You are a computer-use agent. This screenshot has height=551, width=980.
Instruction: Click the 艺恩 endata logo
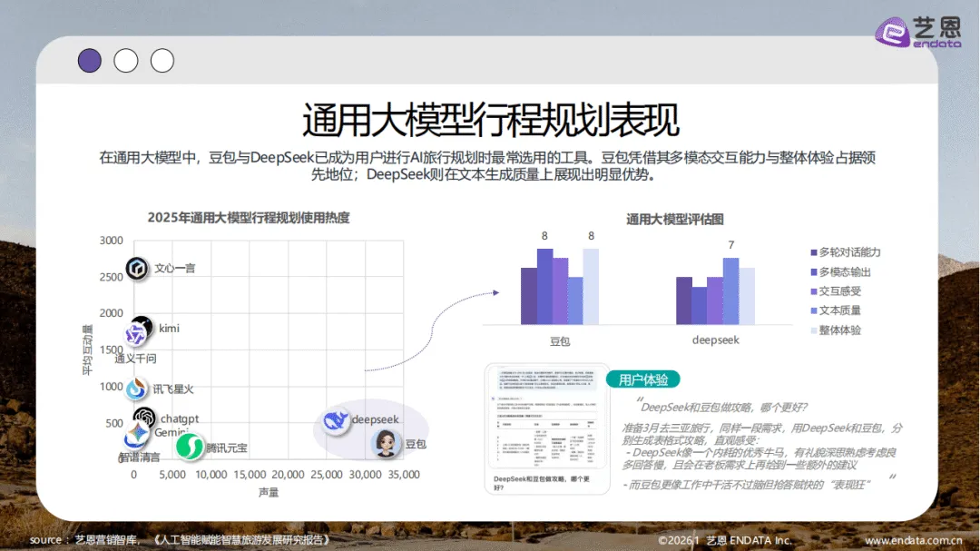(918, 33)
